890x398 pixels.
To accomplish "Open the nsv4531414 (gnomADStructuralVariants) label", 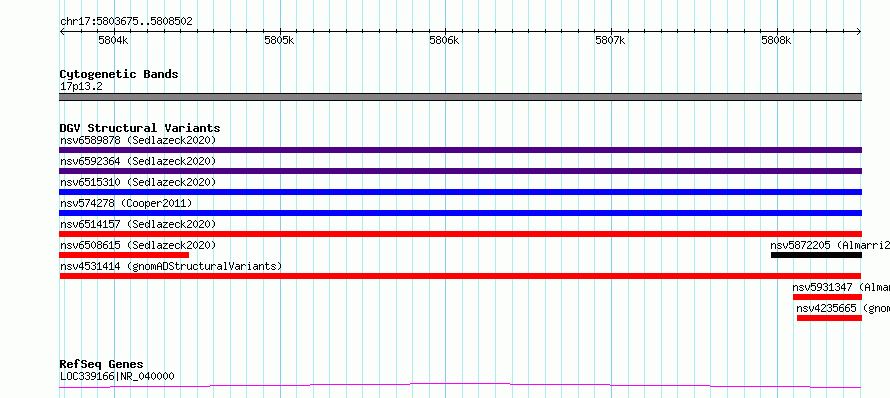I will click(171, 266).
